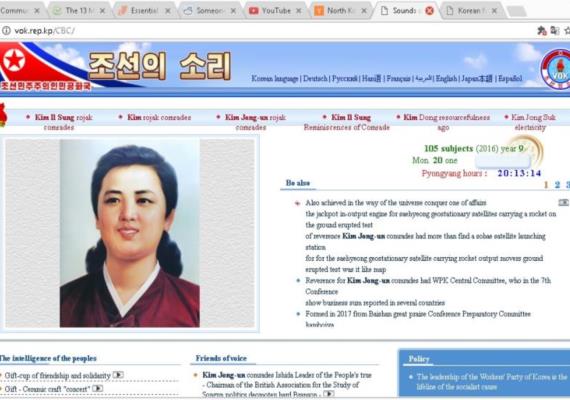Click the YouTube tab favicon

point(253,11)
